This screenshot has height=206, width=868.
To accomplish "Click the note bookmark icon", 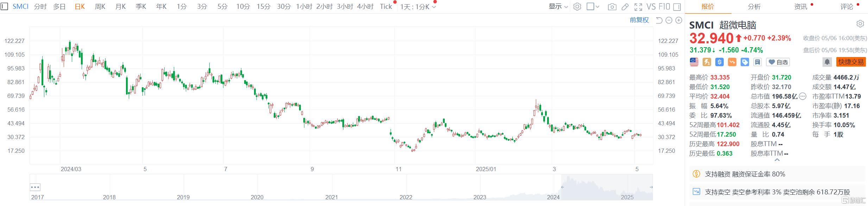I will point(757,62).
